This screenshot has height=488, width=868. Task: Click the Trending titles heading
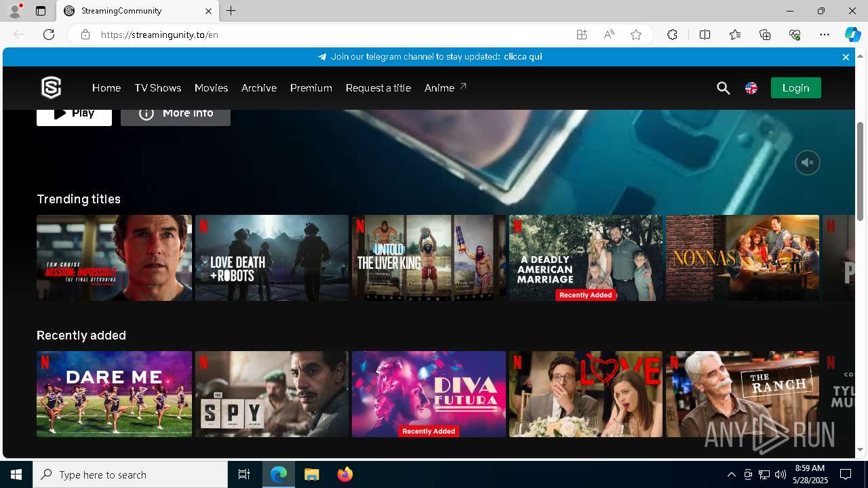click(79, 199)
